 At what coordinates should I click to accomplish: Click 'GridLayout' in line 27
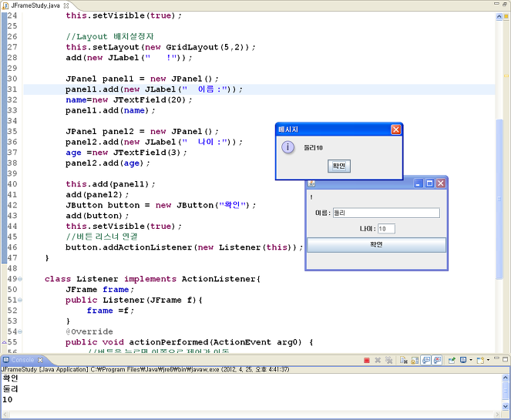pyautogui.click(x=192, y=47)
